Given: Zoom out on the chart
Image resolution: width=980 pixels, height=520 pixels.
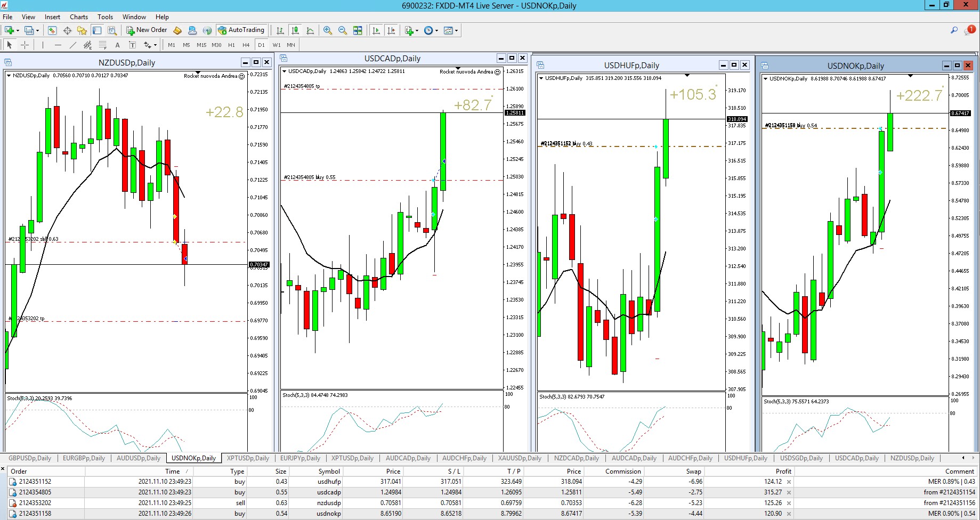Looking at the screenshot, I should coord(343,30).
